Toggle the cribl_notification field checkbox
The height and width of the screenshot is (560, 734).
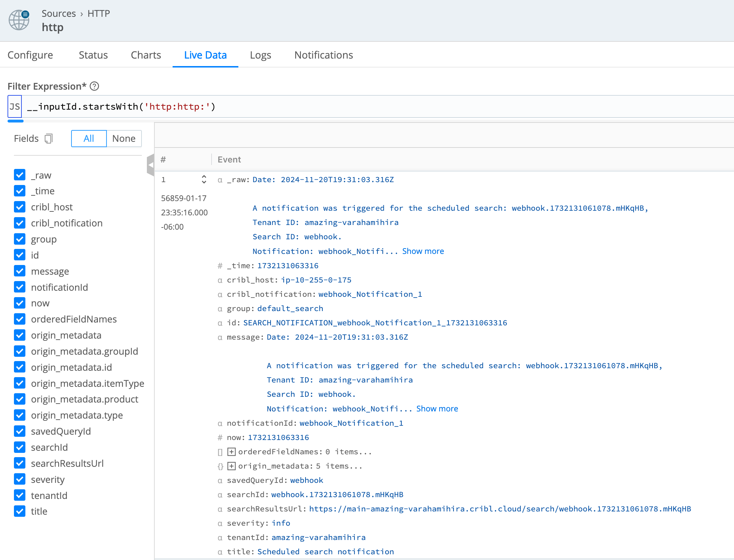pos(20,223)
